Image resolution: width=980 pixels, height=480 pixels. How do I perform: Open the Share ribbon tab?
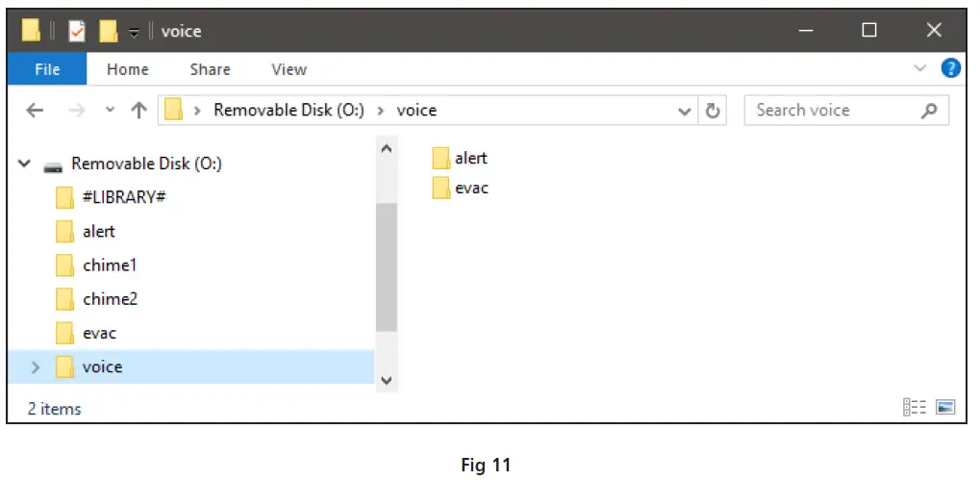click(x=210, y=69)
